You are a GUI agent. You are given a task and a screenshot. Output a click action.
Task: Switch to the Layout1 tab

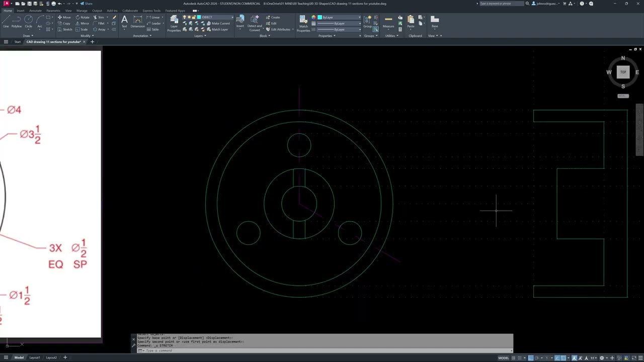(35, 357)
